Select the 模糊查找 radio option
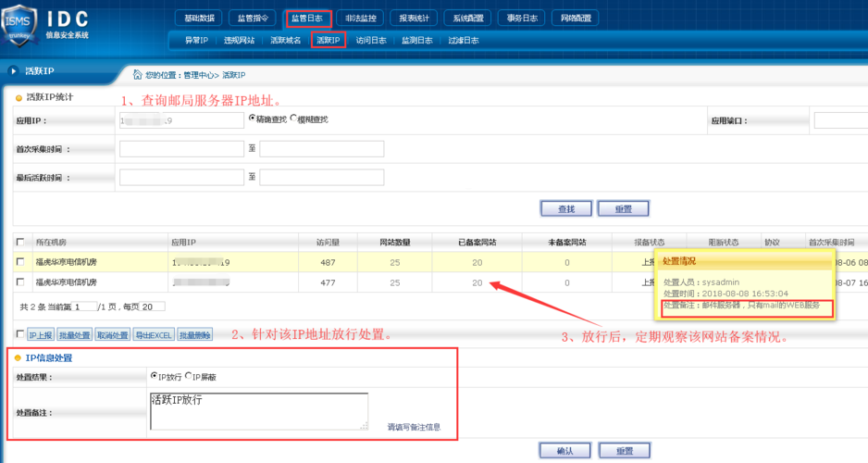This screenshot has width=868, height=463. pyautogui.click(x=294, y=118)
